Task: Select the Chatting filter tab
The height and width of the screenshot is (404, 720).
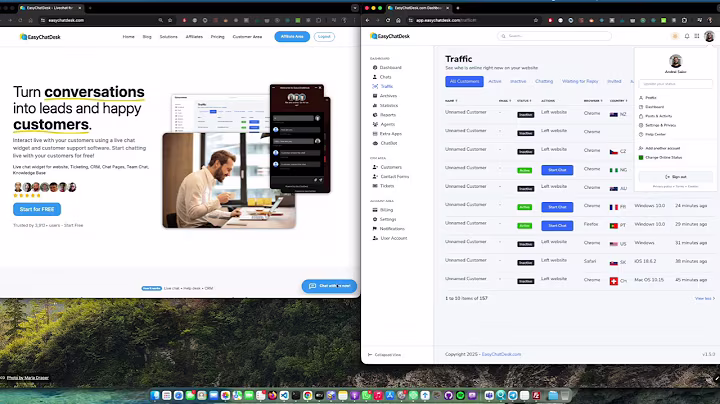Action: (x=544, y=81)
